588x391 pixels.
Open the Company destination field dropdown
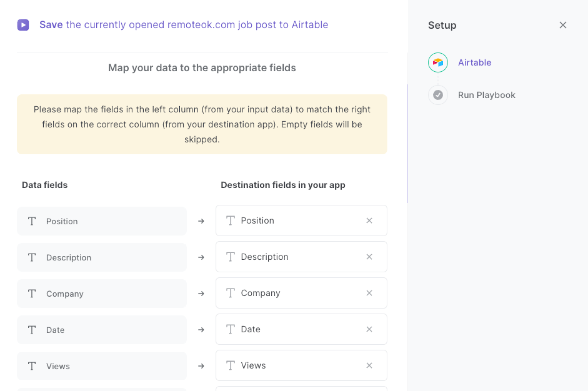click(x=301, y=293)
